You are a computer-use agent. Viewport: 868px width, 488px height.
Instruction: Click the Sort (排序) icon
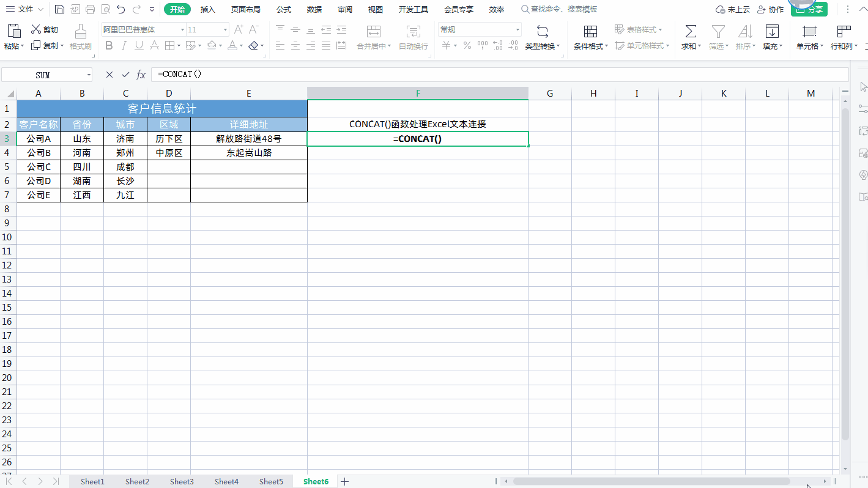[745, 31]
